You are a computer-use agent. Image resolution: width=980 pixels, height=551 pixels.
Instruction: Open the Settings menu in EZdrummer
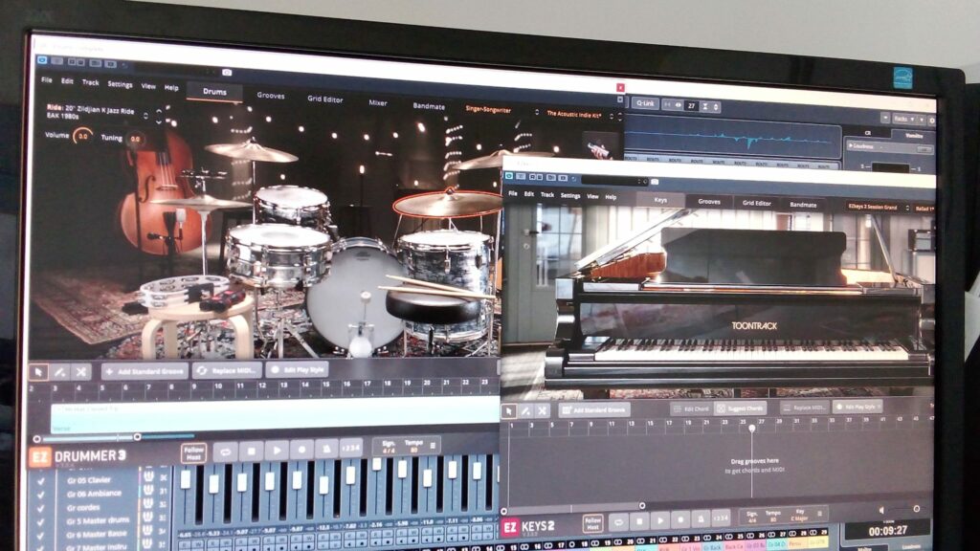[x=120, y=84]
